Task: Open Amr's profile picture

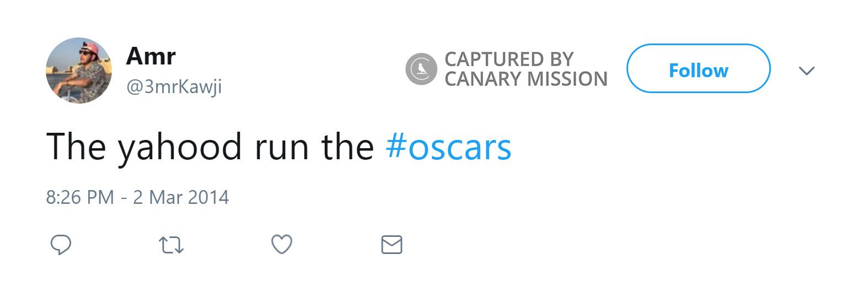Action: coord(79,71)
